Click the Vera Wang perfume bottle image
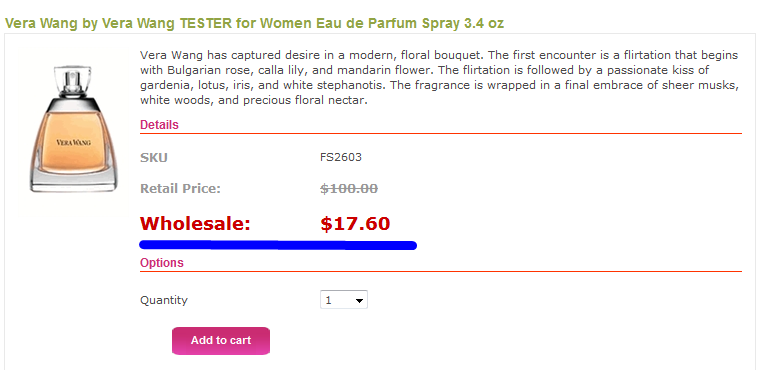 click(73, 129)
